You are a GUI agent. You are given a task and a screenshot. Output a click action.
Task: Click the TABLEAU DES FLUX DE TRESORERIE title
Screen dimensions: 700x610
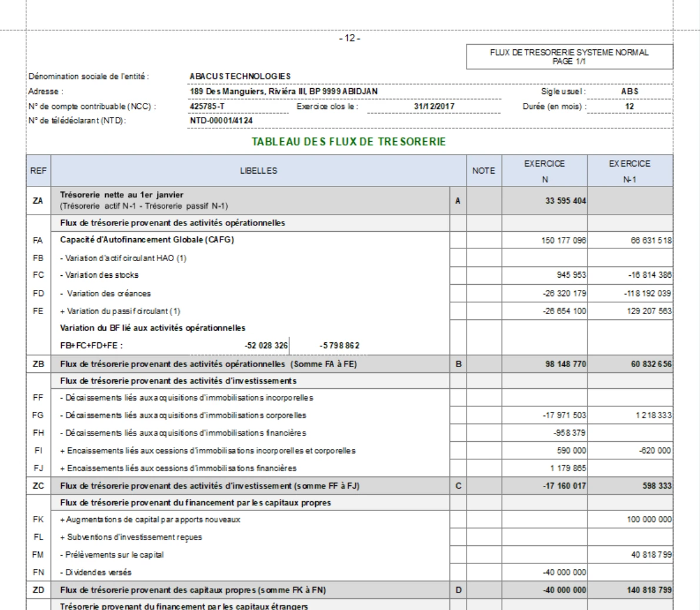pyautogui.click(x=349, y=142)
